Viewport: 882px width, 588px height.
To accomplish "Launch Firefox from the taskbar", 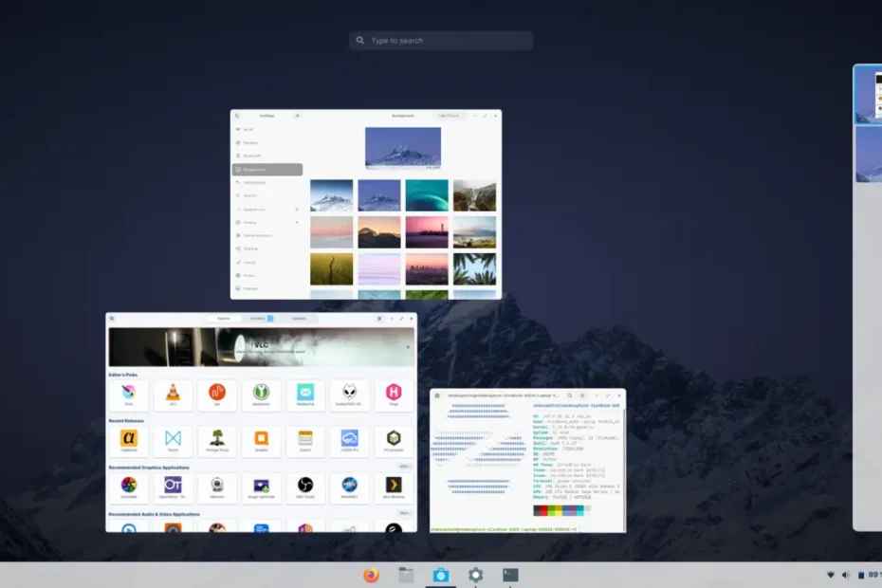I will (x=371, y=575).
